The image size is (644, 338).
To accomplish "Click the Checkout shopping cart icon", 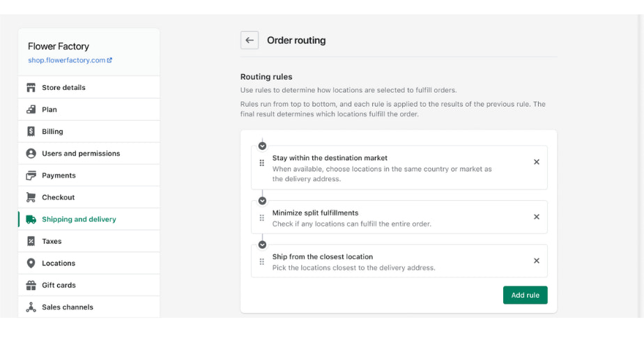I will (31, 197).
